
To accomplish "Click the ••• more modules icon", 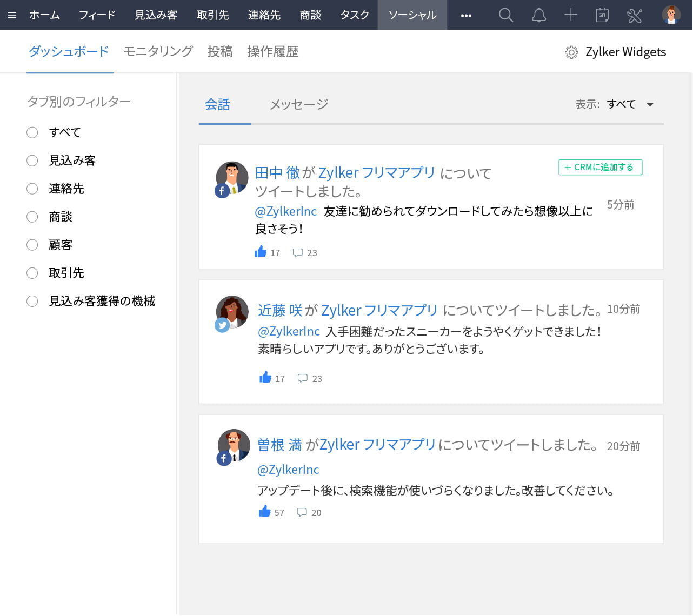I will [x=466, y=16].
